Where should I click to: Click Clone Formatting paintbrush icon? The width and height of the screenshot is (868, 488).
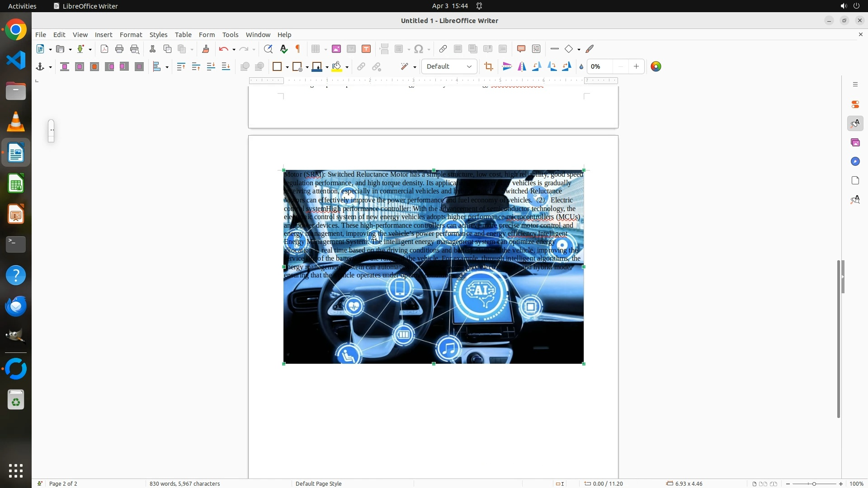coord(206,49)
